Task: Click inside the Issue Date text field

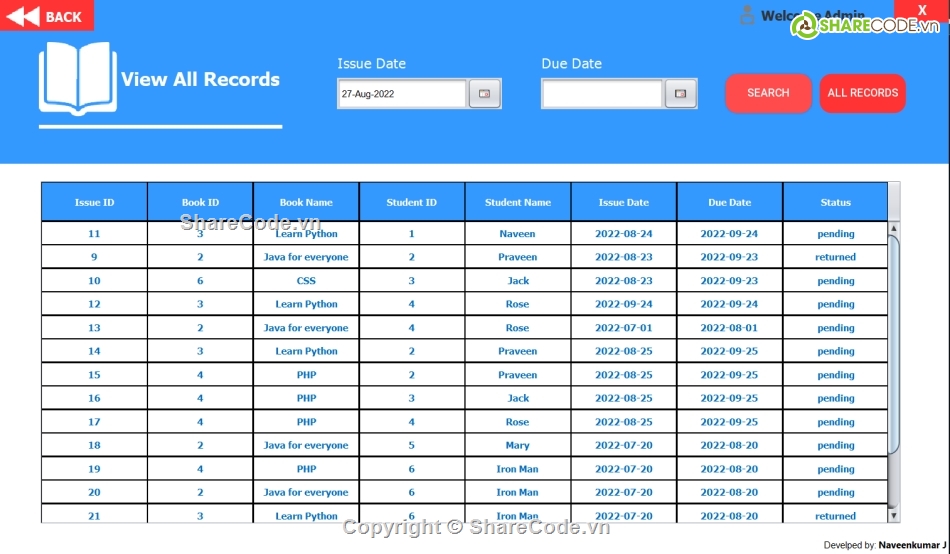Action: click(402, 94)
